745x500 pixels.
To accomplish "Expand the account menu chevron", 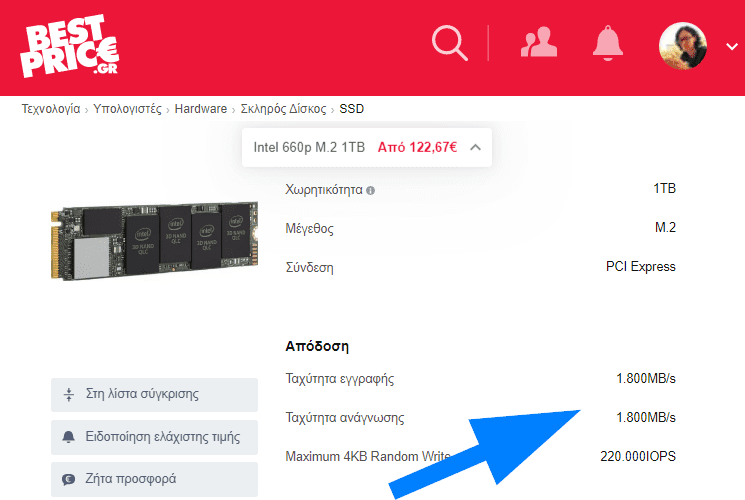I will [x=732, y=47].
